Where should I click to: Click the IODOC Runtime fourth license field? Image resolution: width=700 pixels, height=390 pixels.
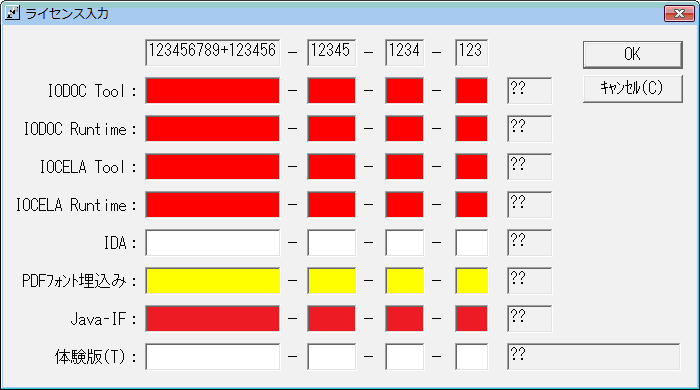[x=471, y=129]
